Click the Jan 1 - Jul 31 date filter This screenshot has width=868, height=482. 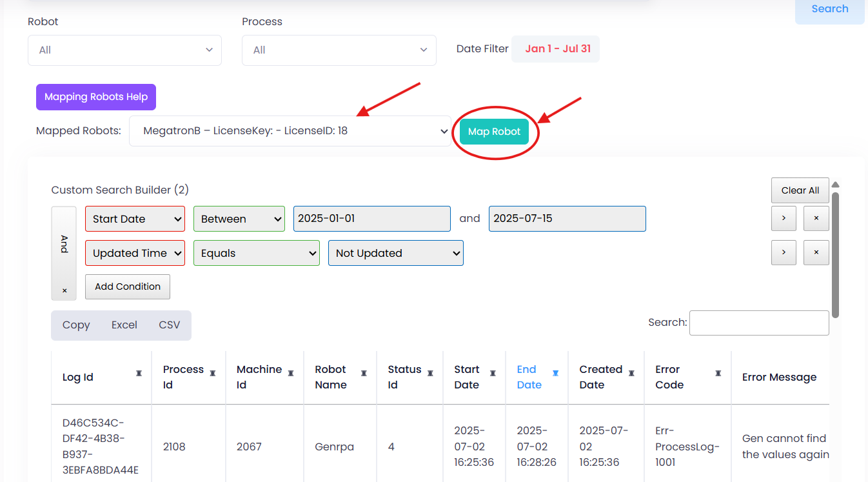tap(557, 49)
